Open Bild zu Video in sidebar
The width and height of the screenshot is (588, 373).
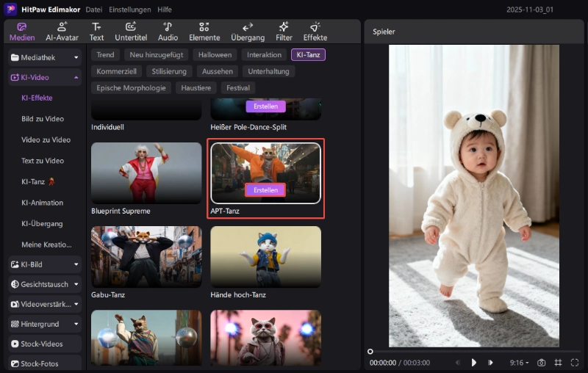click(x=43, y=119)
